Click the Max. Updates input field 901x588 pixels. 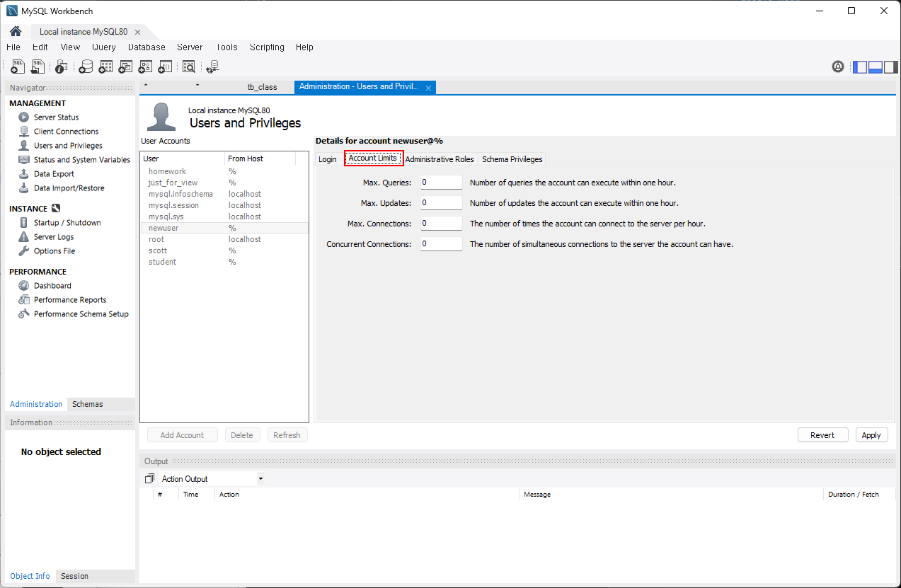point(441,203)
